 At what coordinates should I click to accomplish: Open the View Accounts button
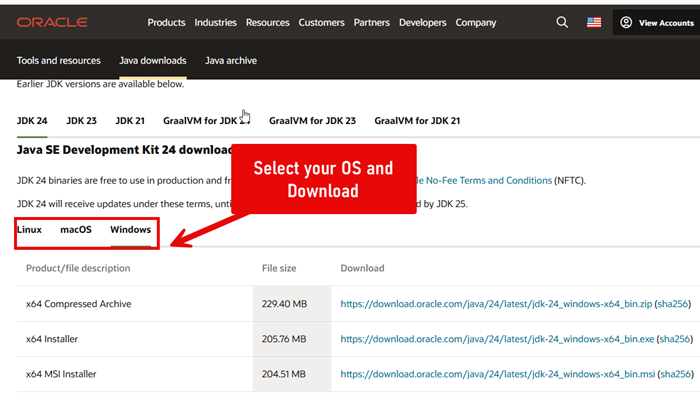coord(658,22)
